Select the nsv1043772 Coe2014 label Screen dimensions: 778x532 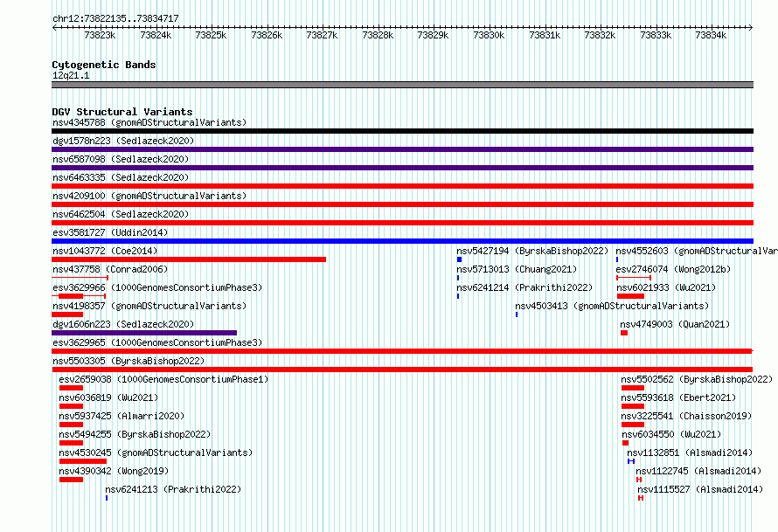click(x=105, y=251)
